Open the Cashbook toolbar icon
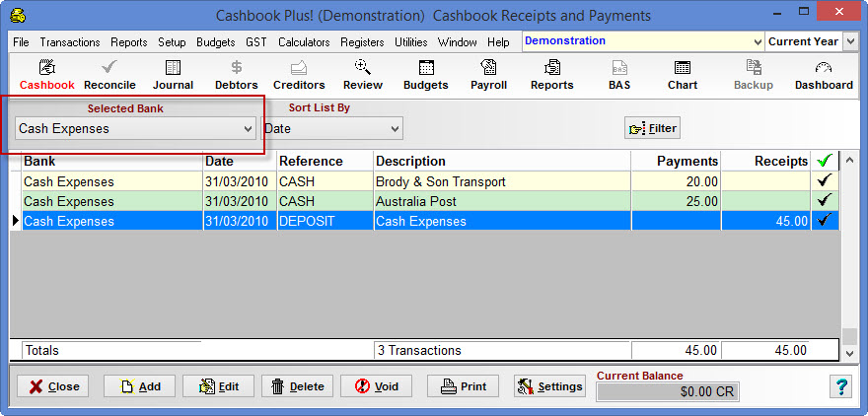Screen dimensions: 868x416 pos(47,76)
